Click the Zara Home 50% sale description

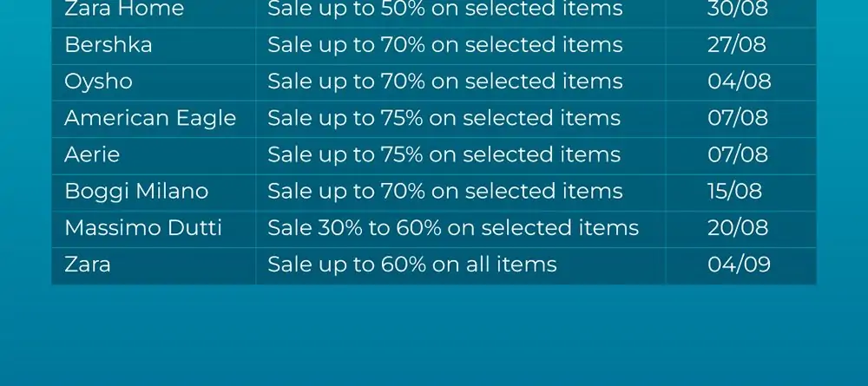click(445, 9)
